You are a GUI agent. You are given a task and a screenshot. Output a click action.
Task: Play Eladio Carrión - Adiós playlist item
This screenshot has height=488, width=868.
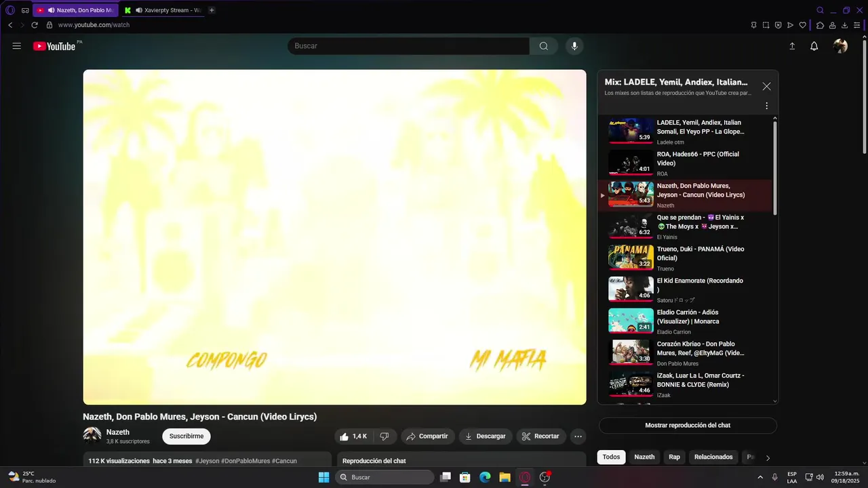tap(685, 322)
